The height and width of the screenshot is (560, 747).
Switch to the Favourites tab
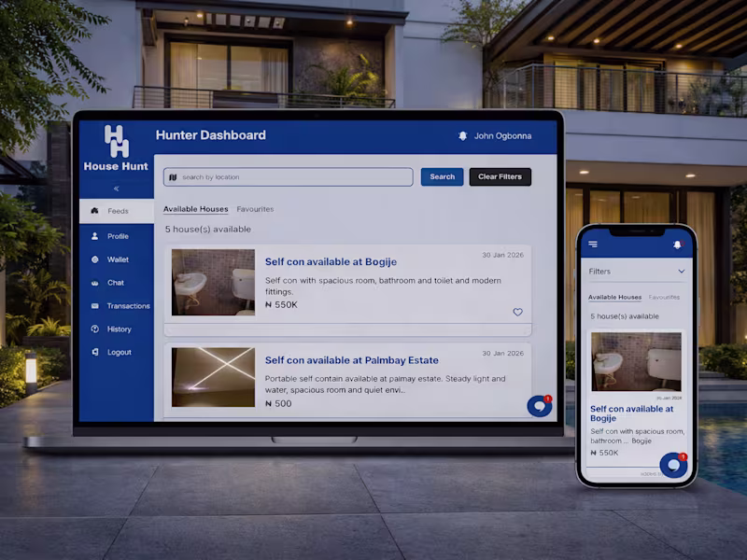click(255, 209)
